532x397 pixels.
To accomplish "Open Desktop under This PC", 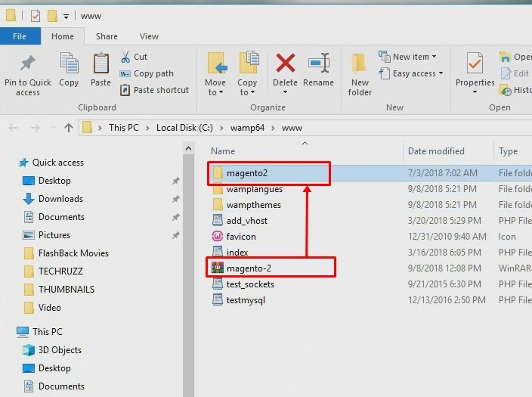I will tap(54, 368).
